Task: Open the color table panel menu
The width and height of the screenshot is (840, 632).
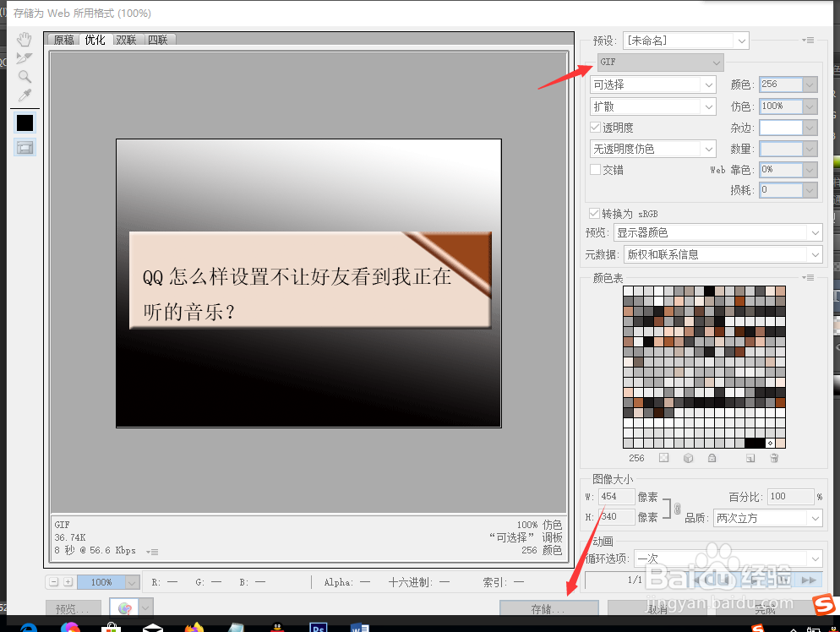Action: click(x=808, y=277)
